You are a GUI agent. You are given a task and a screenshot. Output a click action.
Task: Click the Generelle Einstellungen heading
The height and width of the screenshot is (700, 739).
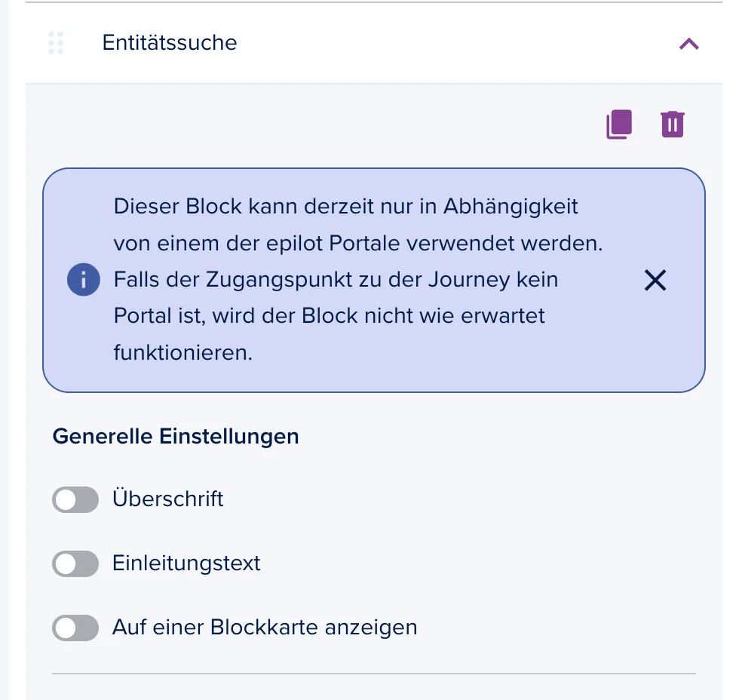(x=176, y=436)
